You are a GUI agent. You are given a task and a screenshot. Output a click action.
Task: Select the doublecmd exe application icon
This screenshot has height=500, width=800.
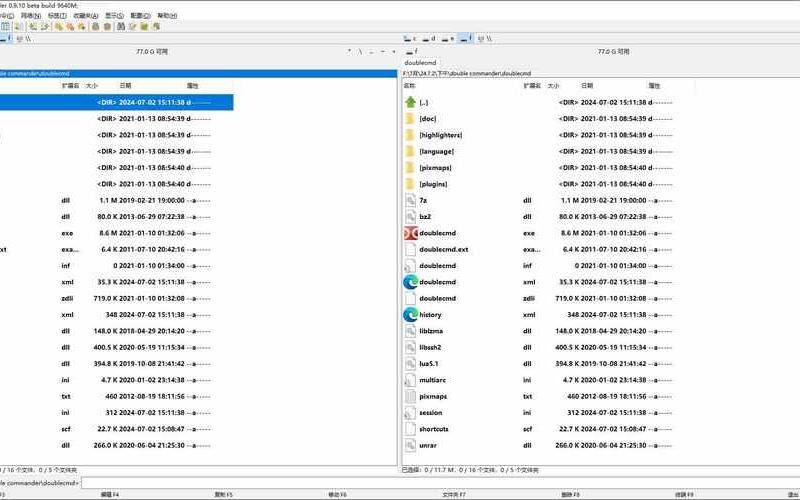click(410, 233)
